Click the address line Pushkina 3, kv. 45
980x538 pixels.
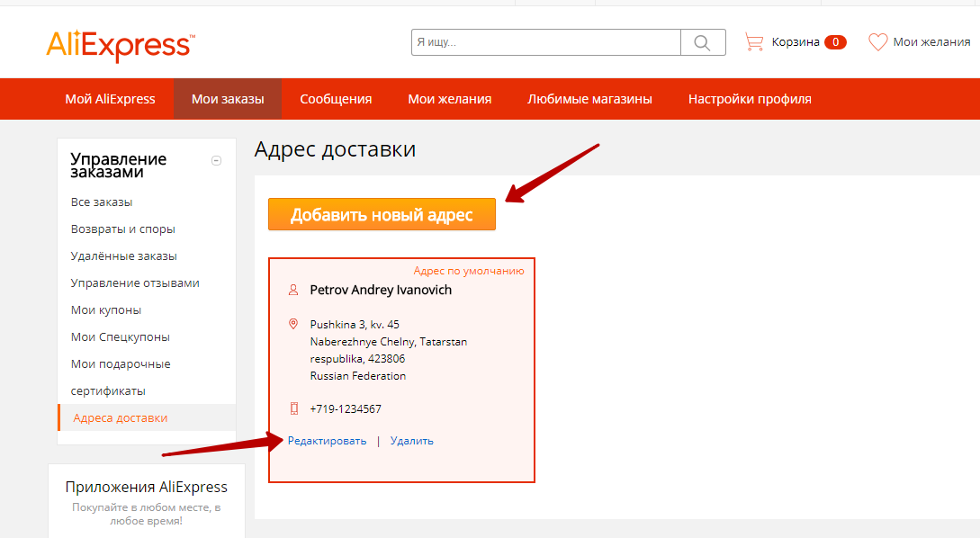click(x=355, y=324)
